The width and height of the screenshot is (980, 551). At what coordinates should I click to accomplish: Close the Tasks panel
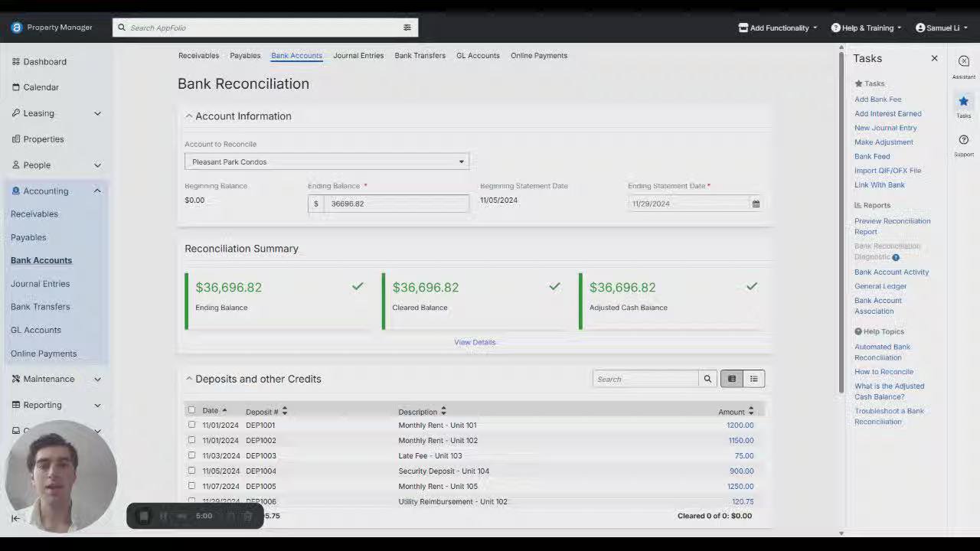coord(934,58)
